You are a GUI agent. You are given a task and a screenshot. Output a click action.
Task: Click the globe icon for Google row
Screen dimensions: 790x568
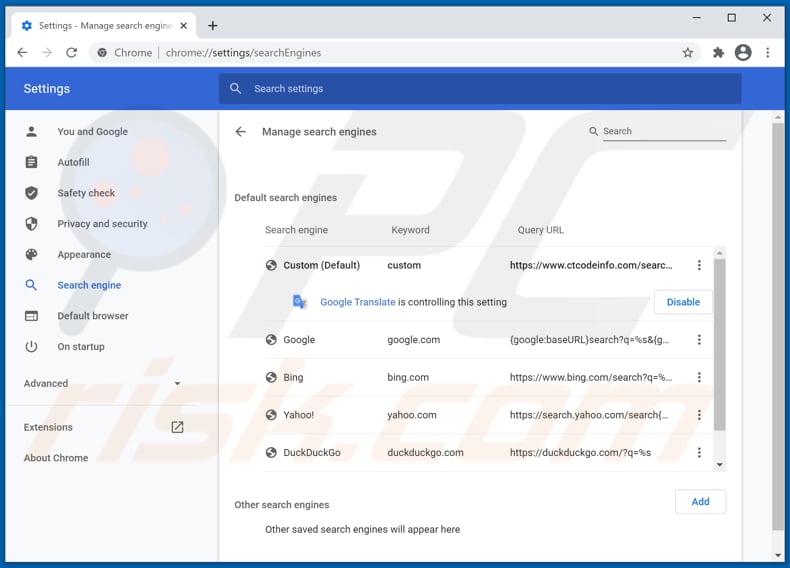click(271, 340)
